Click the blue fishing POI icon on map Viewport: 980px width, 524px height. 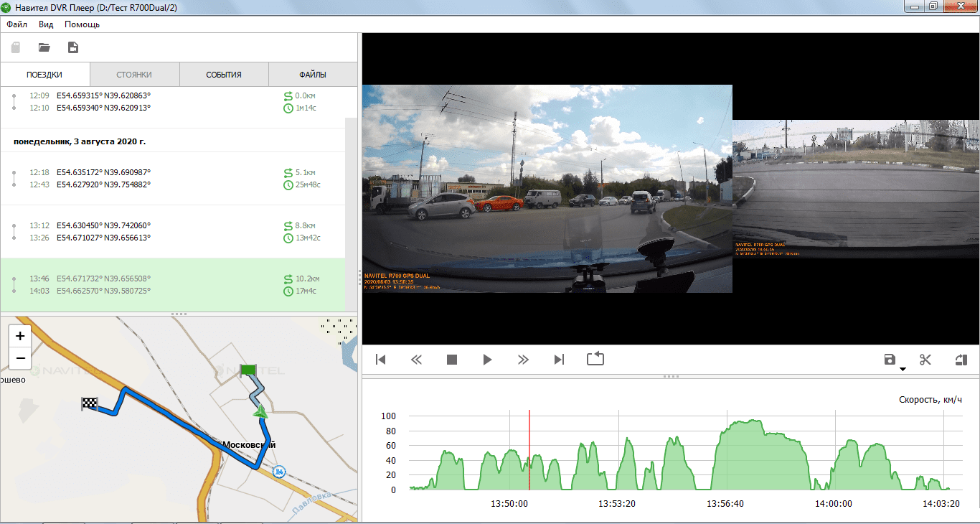coord(280,472)
